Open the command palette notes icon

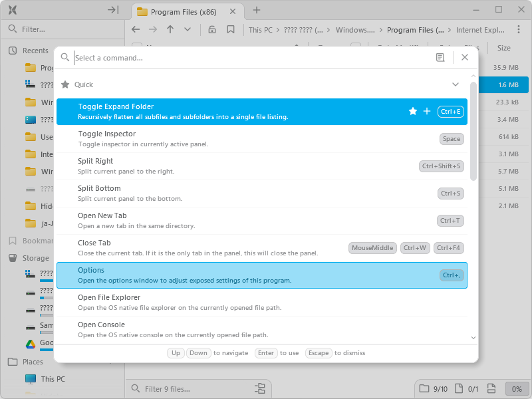pos(440,58)
